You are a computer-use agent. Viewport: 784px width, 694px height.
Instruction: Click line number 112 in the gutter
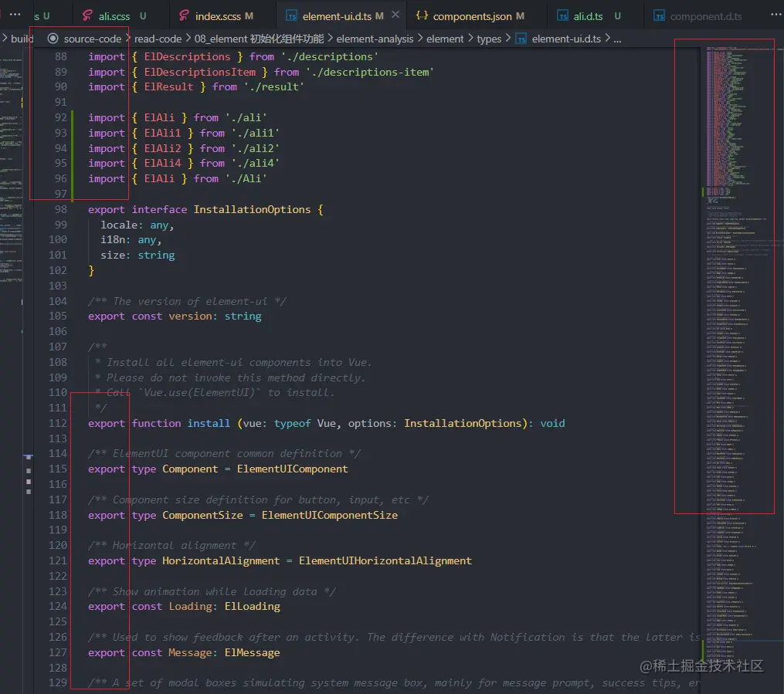[x=57, y=423]
